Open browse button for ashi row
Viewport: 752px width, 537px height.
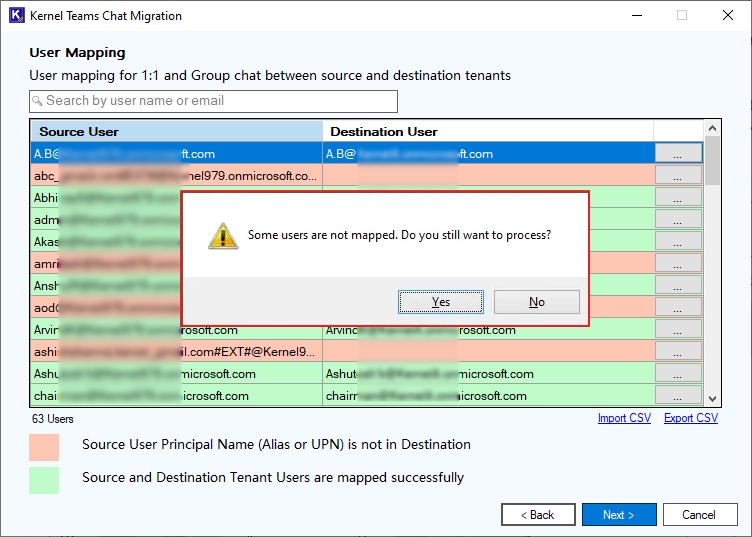click(x=678, y=352)
